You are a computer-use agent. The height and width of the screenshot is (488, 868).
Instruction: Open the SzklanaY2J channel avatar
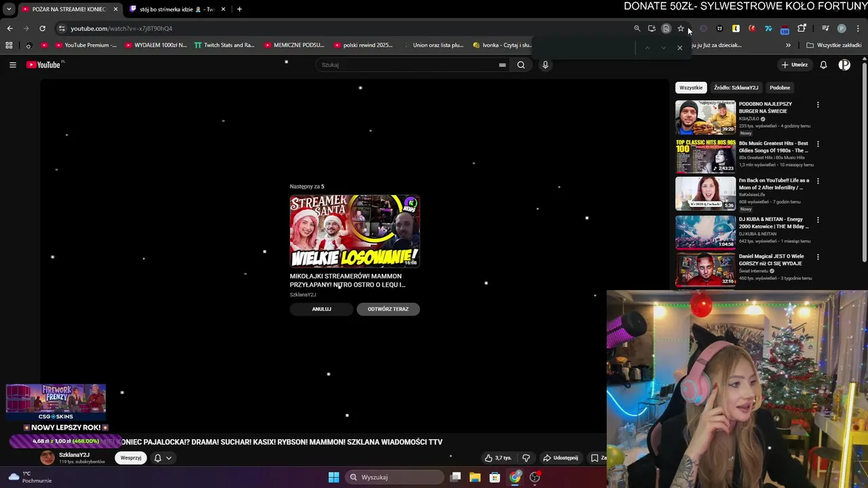tap(47, 457)
